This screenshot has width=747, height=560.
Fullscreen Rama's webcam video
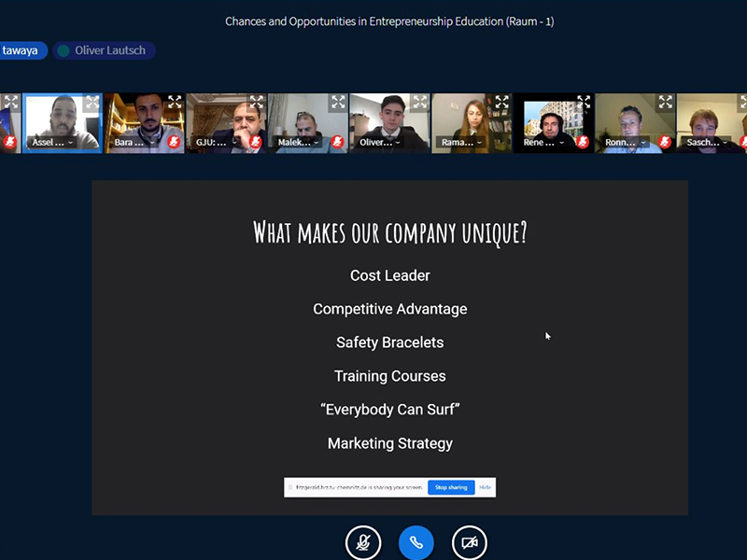coord(501,103)
